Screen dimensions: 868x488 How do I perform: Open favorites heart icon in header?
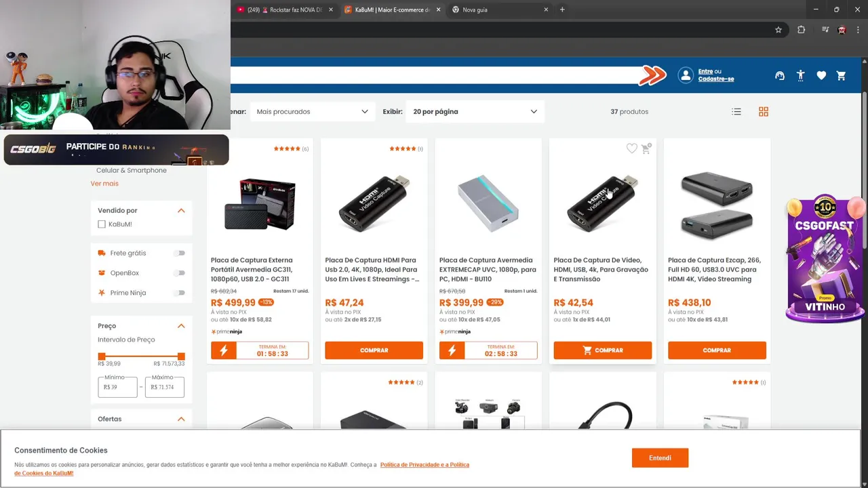click(821, 76)
